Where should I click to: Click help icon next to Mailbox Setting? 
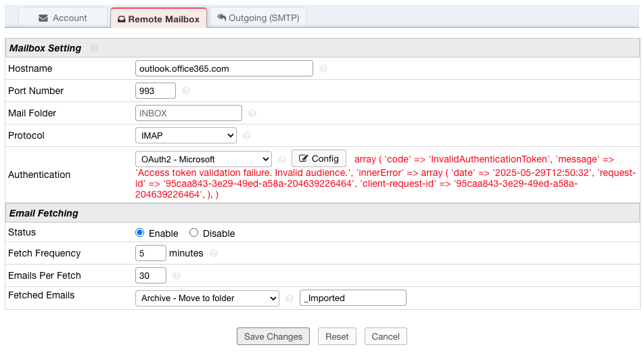[x=94, y=48]
